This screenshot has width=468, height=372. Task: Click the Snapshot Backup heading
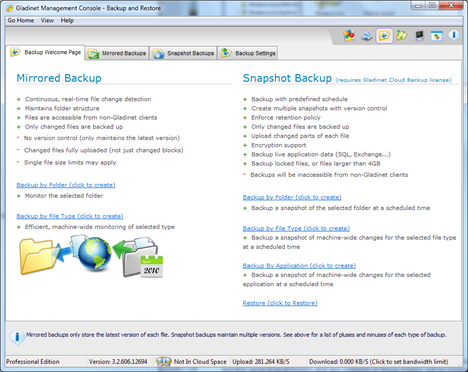tap(287, 78)
